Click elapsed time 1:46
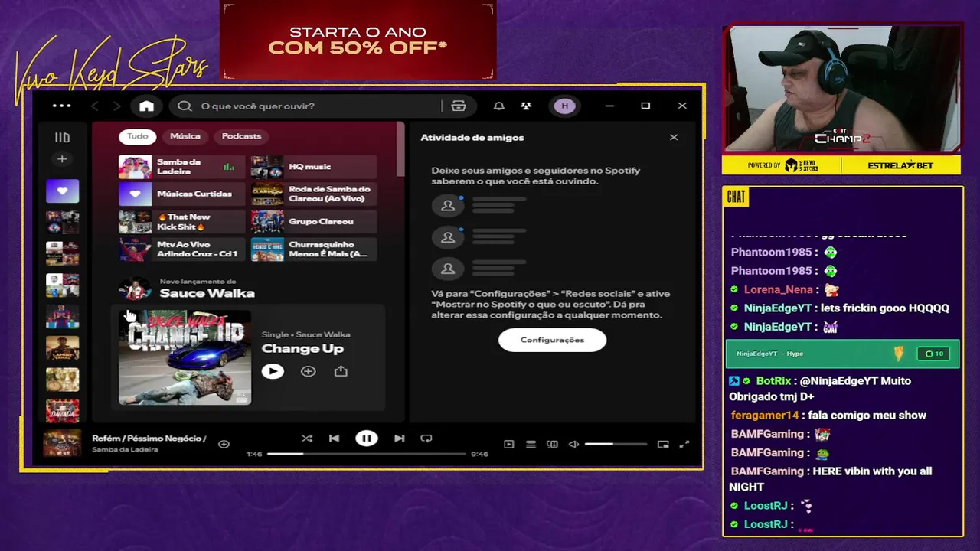The width and height of the screenshot is (980, 551). click(x=254, y=455)
